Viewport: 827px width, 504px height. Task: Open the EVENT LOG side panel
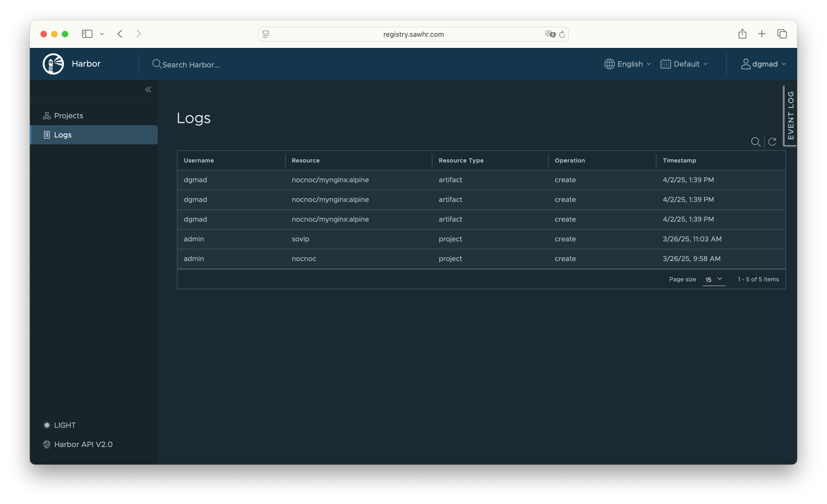click(x=790, y=115)
